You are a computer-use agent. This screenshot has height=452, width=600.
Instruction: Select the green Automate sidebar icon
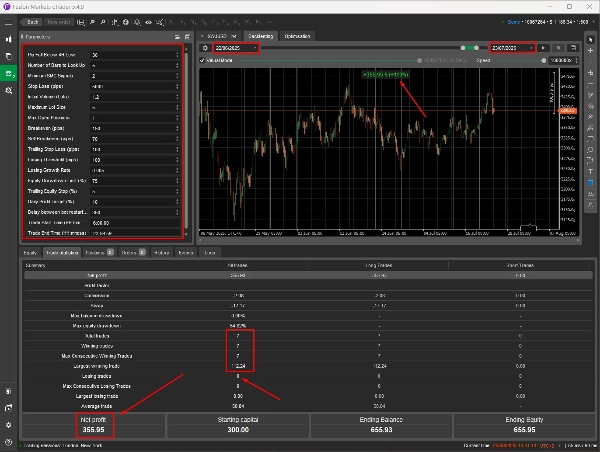pyautogui.click(x=8, y=73)
